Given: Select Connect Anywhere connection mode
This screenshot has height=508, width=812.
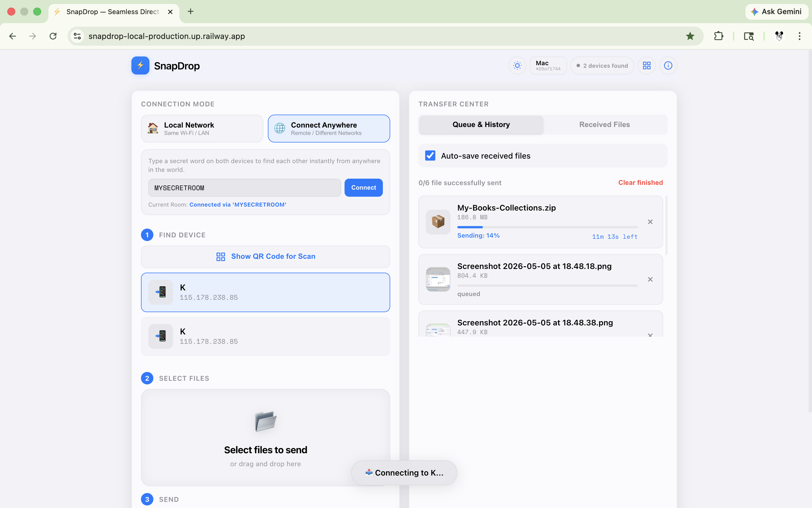Looking at the screenshot, I should pyautogui.click(x=329, y=129).
